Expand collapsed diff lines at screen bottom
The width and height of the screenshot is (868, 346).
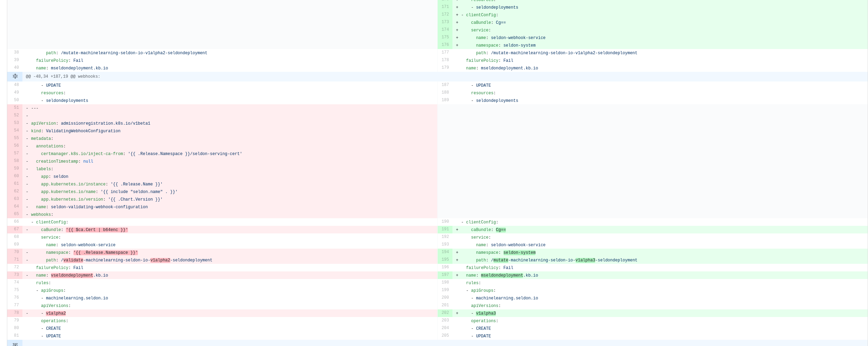[x=15, y=344]
